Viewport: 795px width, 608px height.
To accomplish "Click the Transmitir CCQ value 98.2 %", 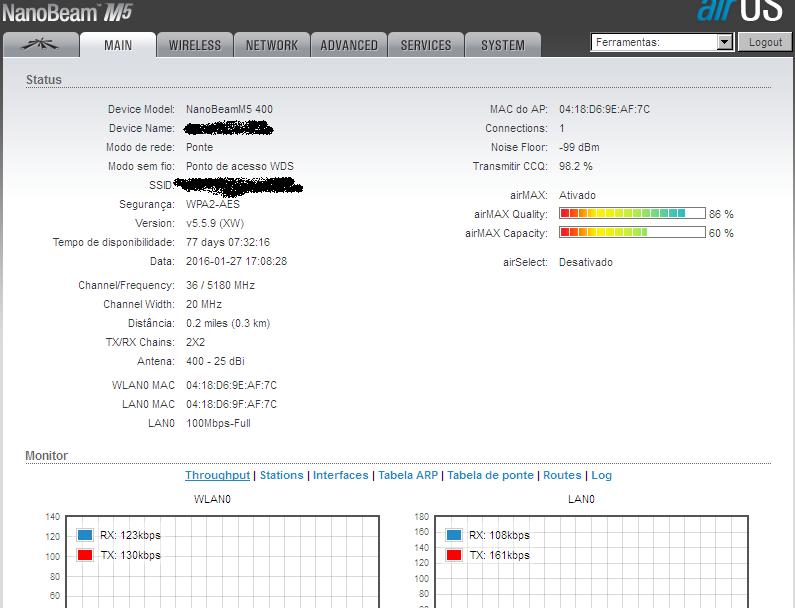I will tap(575, 166).
